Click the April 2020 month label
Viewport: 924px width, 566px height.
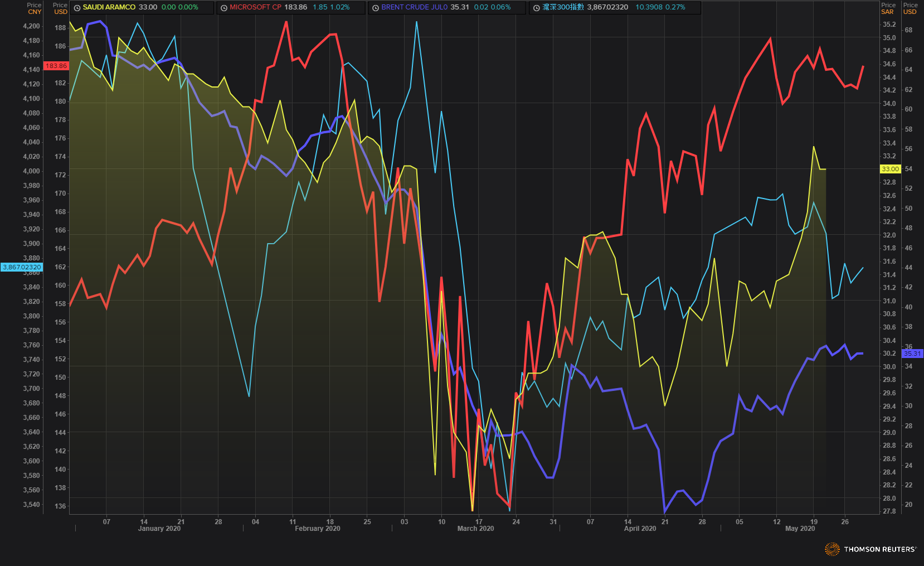(640, 529)
